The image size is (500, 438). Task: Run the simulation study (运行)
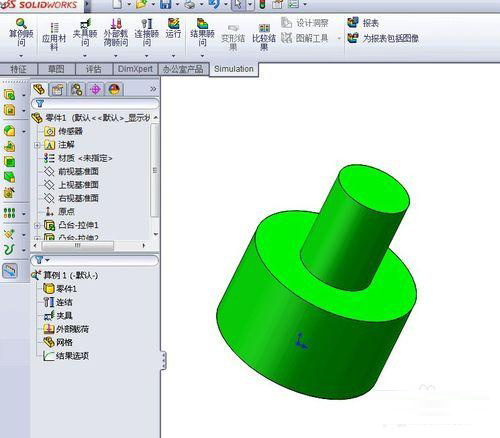tap(173, 29)
